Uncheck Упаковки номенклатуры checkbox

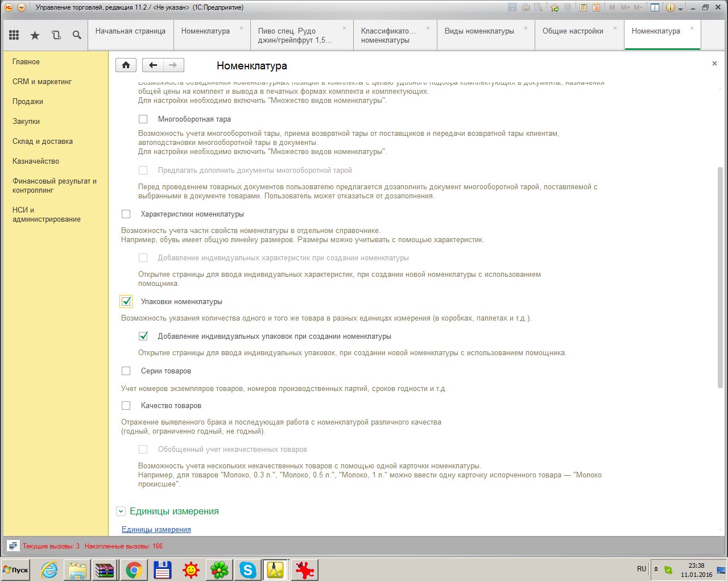[x=126, y=302]
